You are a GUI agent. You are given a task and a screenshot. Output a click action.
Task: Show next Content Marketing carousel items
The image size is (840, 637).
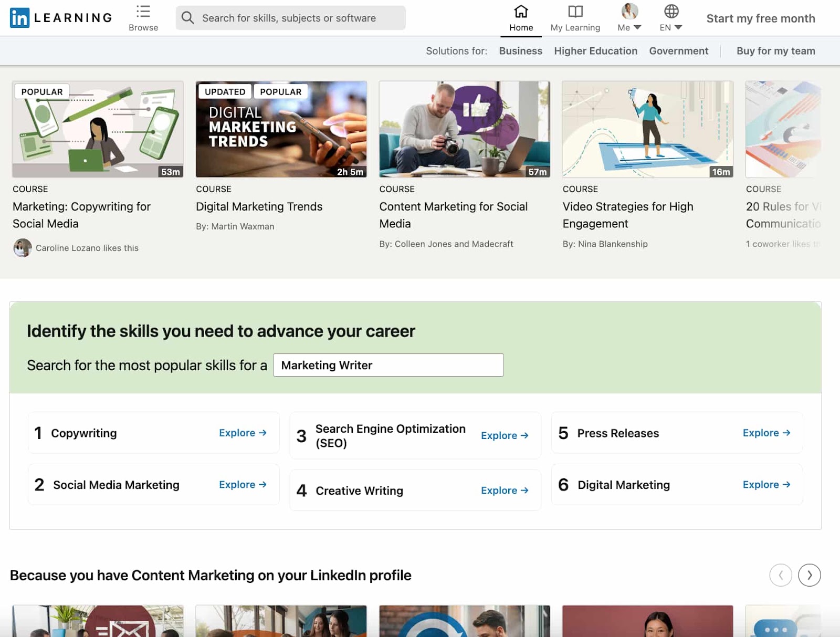[x=809, y=575]
